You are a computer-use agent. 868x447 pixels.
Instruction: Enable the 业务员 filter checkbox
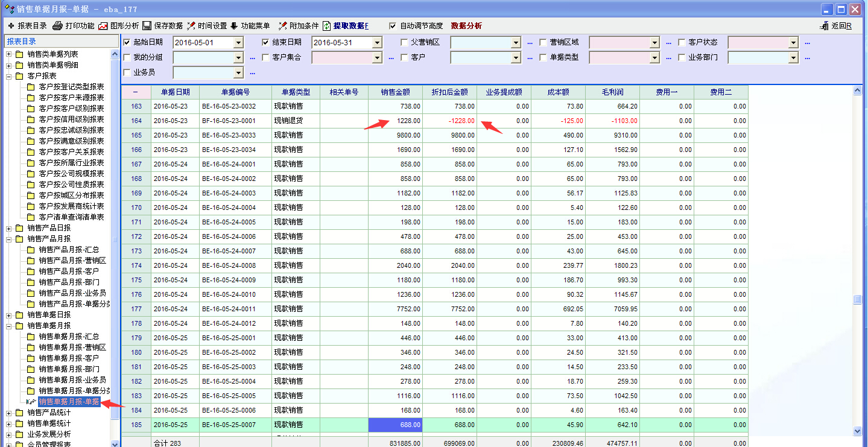127,73
